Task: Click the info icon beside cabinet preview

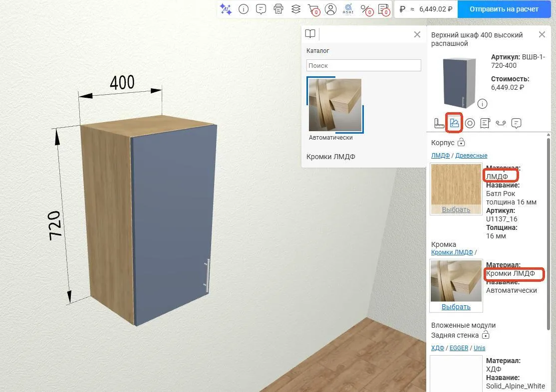Action: point(482,104)
